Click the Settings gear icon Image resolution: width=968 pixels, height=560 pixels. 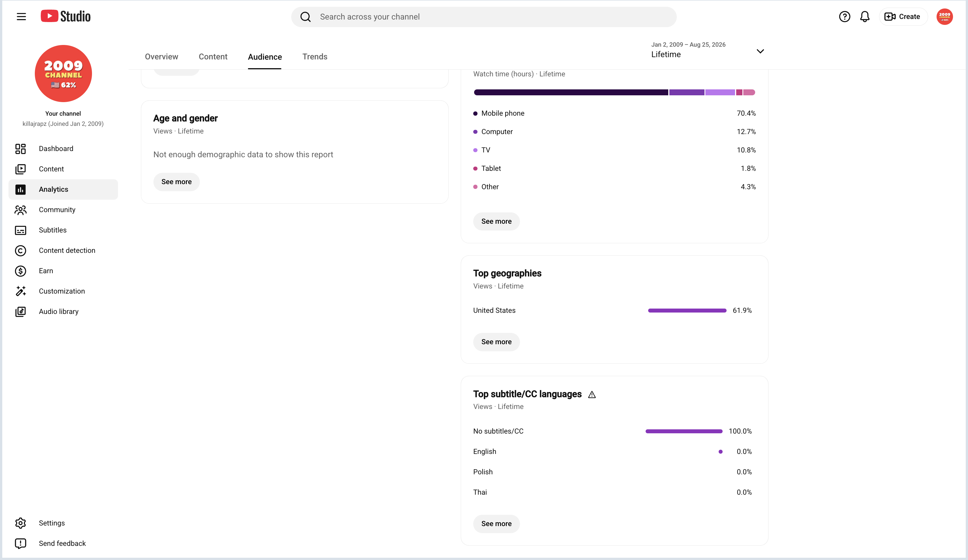pos(20,523)
